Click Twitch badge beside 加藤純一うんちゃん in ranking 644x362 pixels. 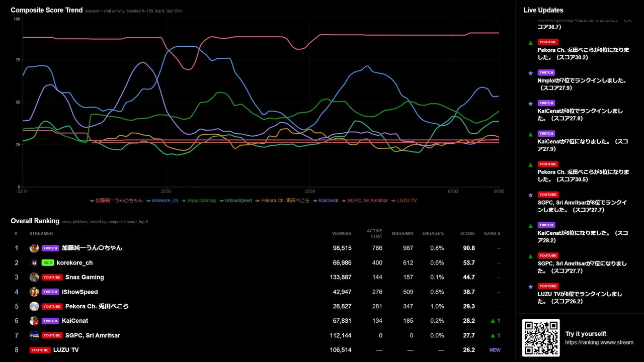pyautogui.click(x=50, y=248)
